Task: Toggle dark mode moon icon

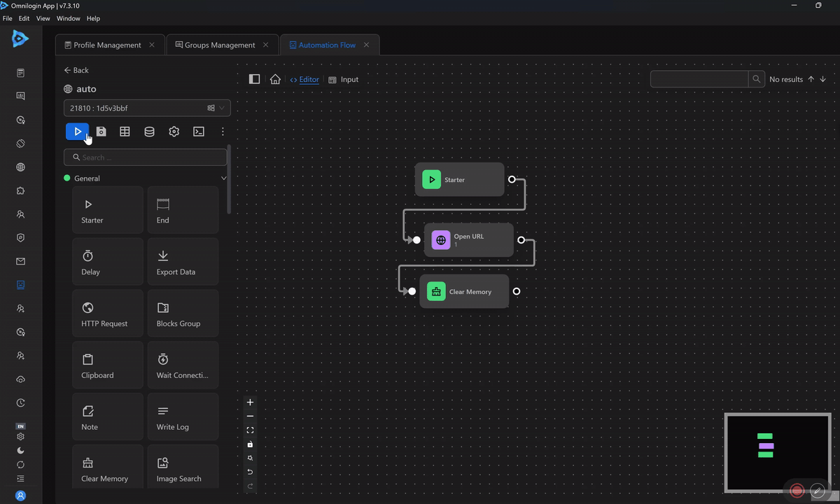Action: (x=20, y=451)
